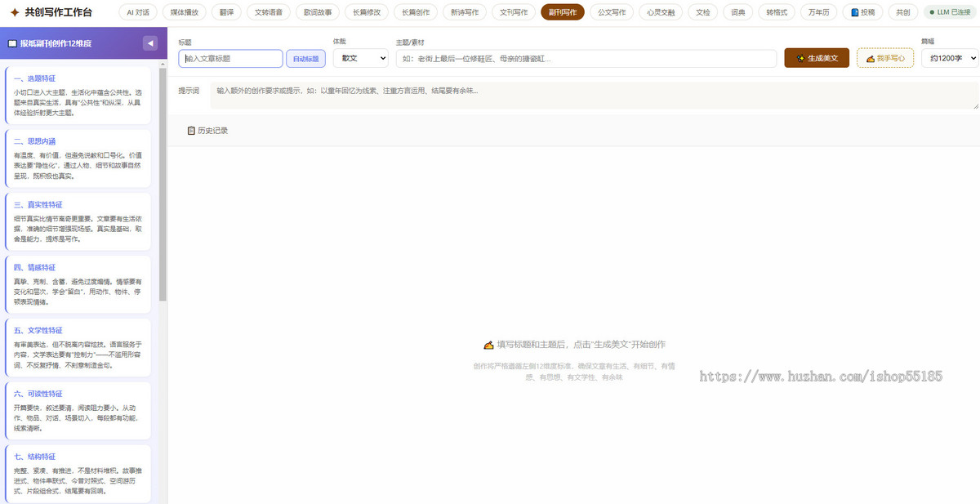Collapse the 报纸副刊创作12维度 sidebar panel

(x=149, y=43)
